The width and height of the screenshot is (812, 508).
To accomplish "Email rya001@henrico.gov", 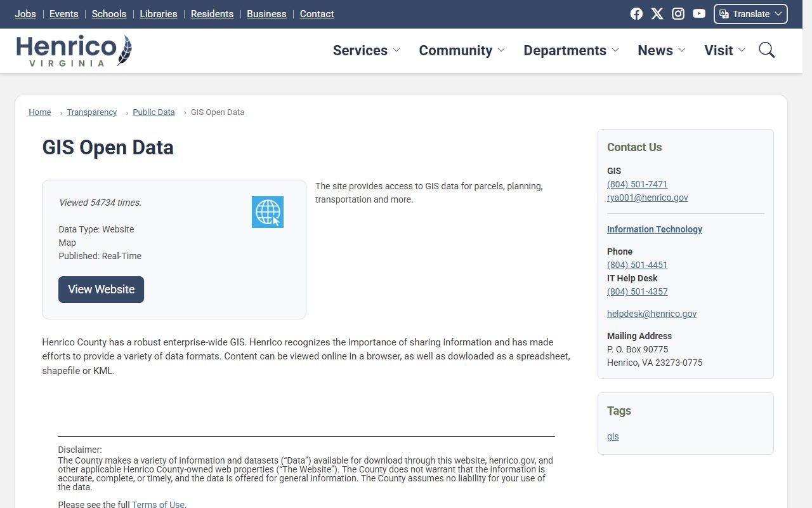I will pos(647,197).
